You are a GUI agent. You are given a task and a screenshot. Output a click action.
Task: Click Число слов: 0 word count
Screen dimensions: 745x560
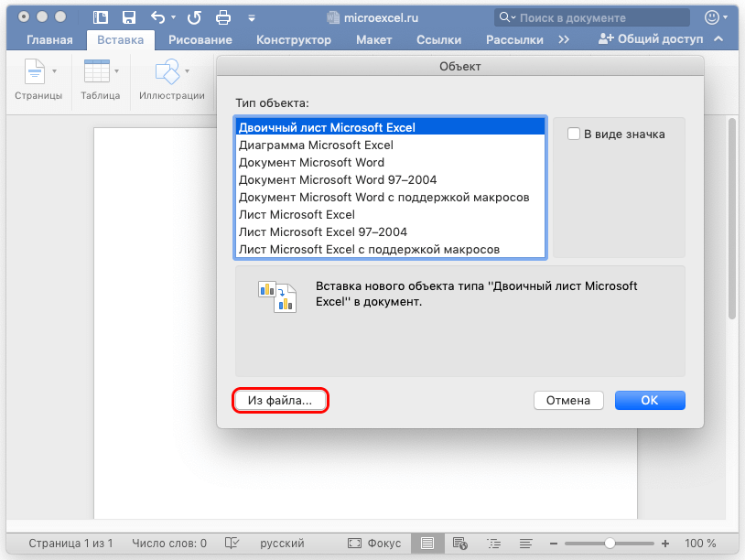point(169,543)
